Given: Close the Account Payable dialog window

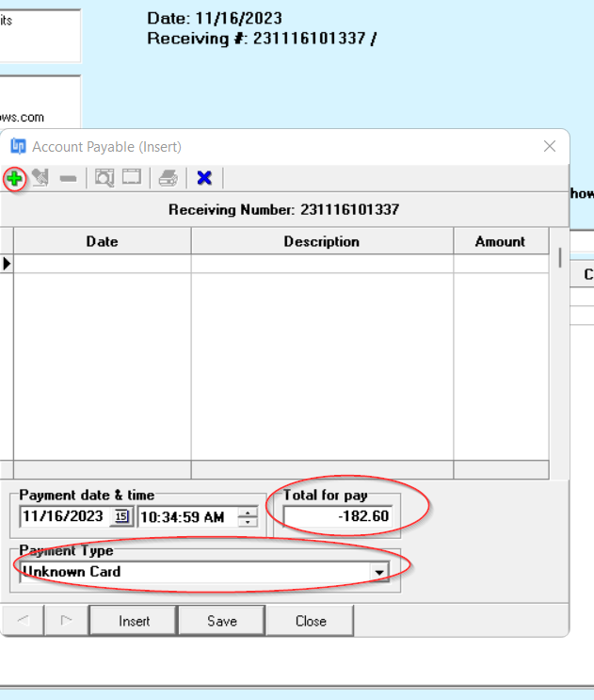Looking at the screenshot, I should [550, 146].
